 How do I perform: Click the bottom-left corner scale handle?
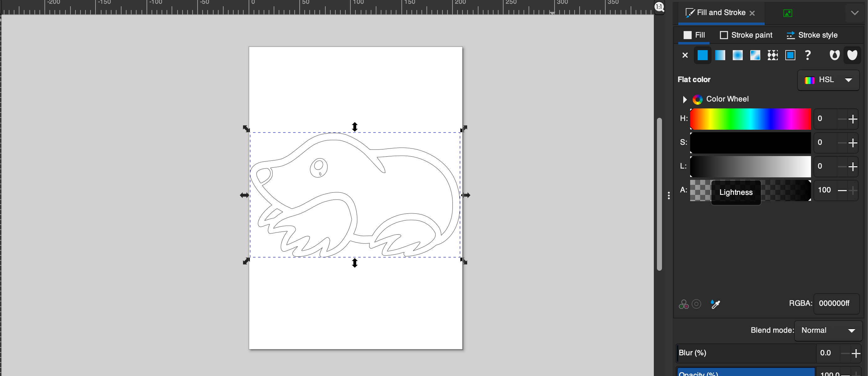pyautogui.click(x=246, y=261)
